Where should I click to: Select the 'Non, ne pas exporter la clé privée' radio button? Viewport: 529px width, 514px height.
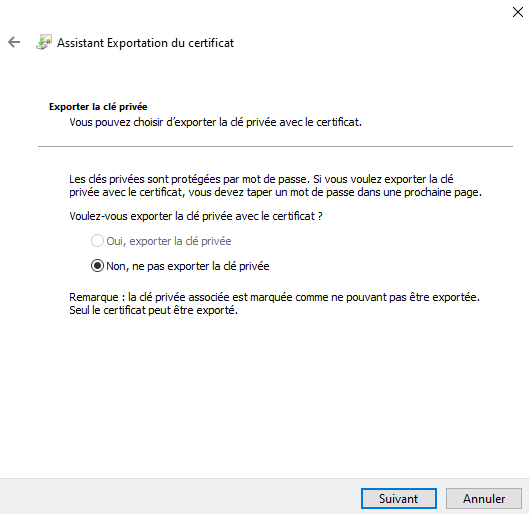[x=97, y=266]
